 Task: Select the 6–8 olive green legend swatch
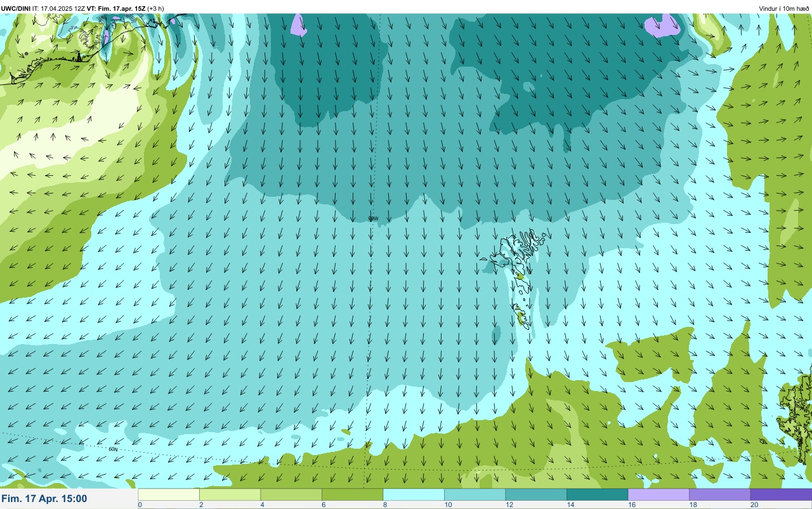352,494
